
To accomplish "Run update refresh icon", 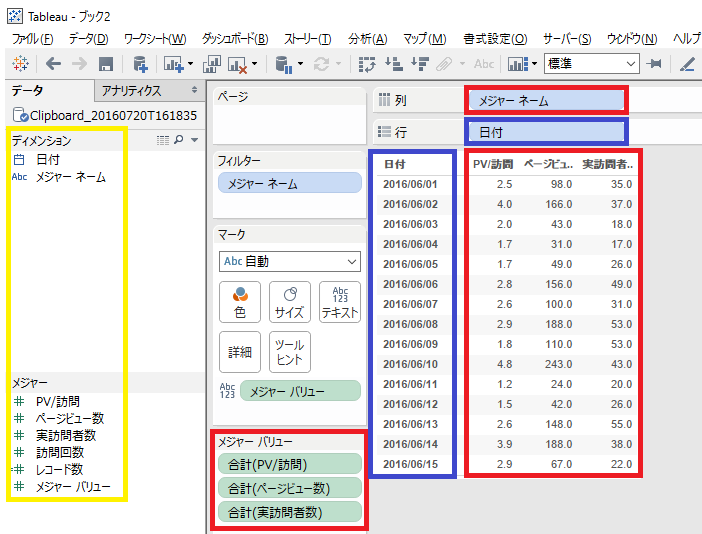I will pyautogui.click(x=321, y=64).
